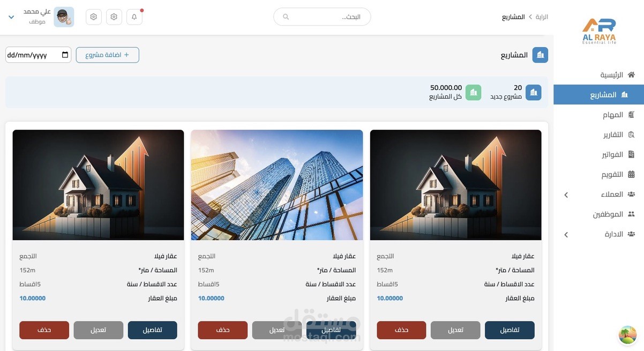Open تفاصيل on the first project card
The height and width of the screenshot is (351, 644).
[510, 330]
